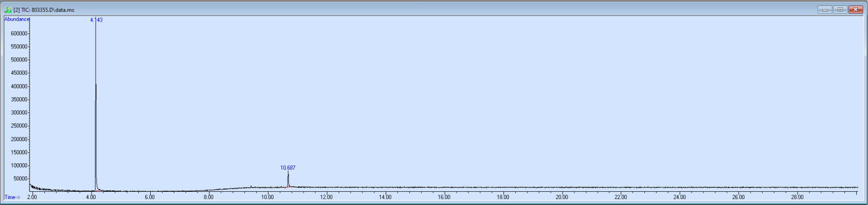Click the TIC window's chromatogram icon
The image size is (868, 205).
8,10
